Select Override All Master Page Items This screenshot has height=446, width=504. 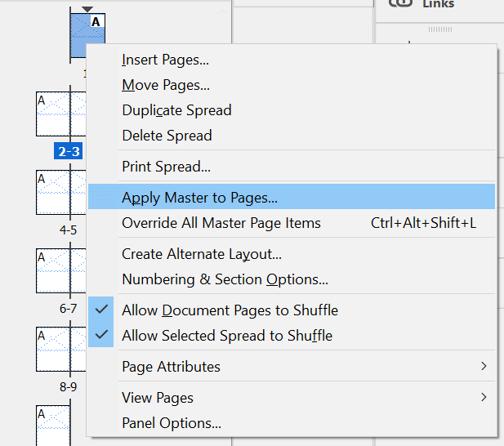pos(221,223)
